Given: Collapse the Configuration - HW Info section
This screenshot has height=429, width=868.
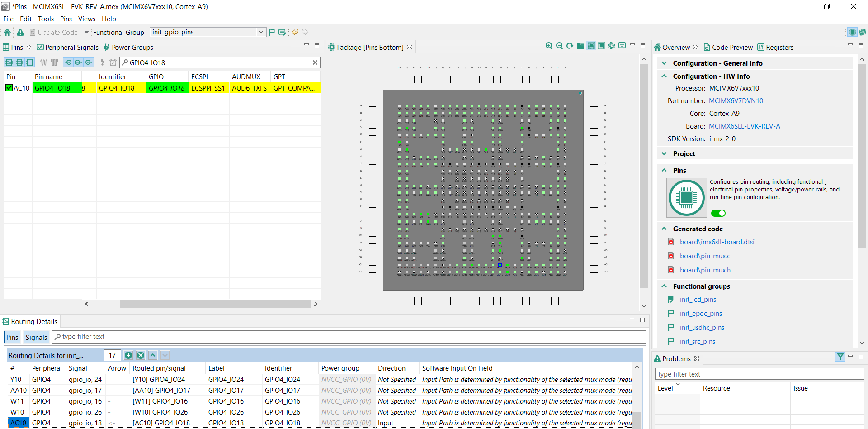Looking at the screenshot, I should coord(665,76).
